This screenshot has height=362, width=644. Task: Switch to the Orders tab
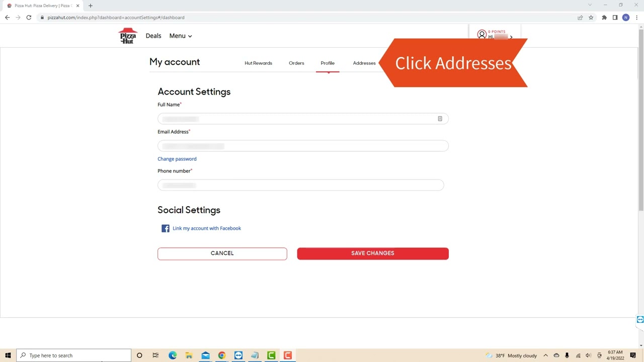[x=296, y=63]
